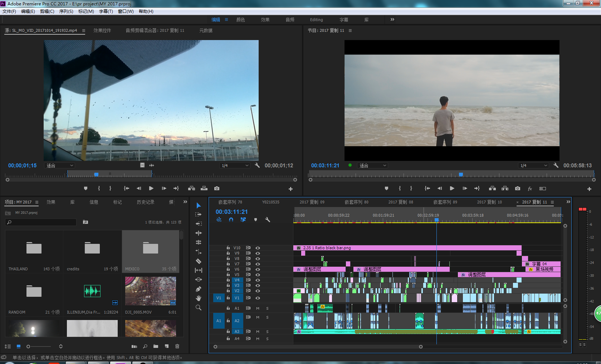Toggle timeline Snap magnet icon
The width and height of the screenshot is (601, 364).
(x=231, y=220)
